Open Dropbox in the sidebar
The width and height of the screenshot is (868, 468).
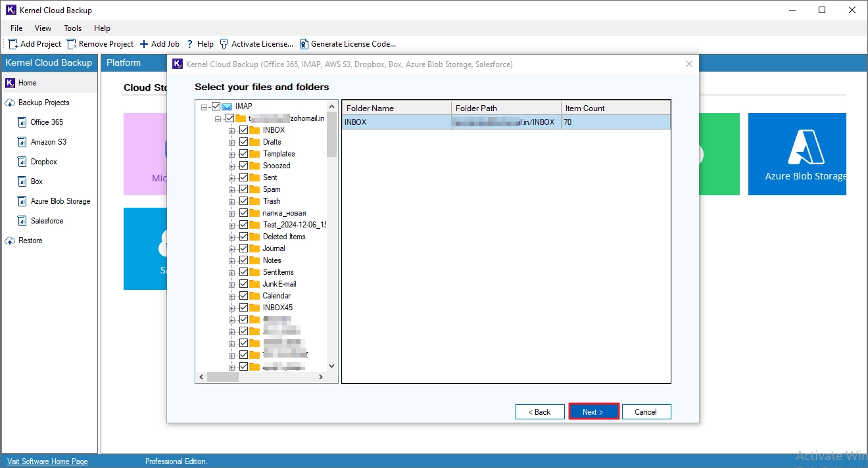[43, 162]
